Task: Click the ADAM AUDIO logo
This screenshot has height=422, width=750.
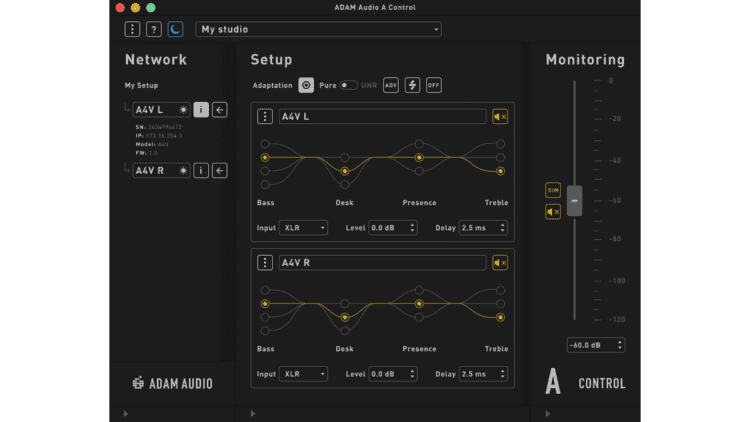Action: click(x=172, y=383)
